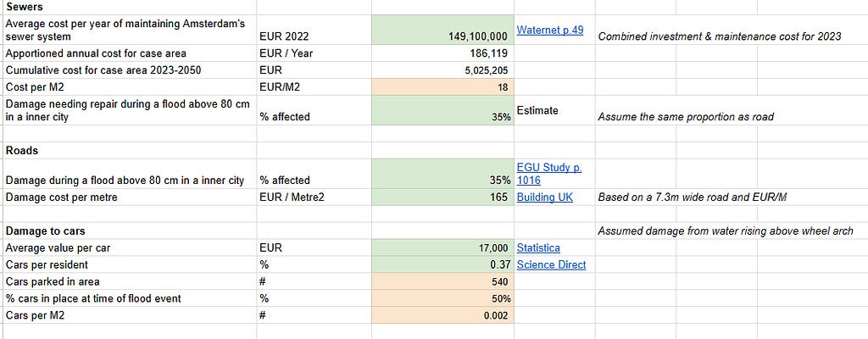The height and width of the screenshot is (339, 868).
Task: Select the 'Cost per M2' label cell
Action: click(x=130, y=87)
